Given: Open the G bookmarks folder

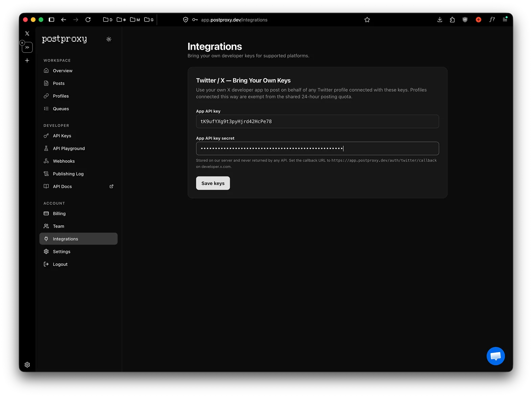Looking at the screenshot, I should pos(149,20).
